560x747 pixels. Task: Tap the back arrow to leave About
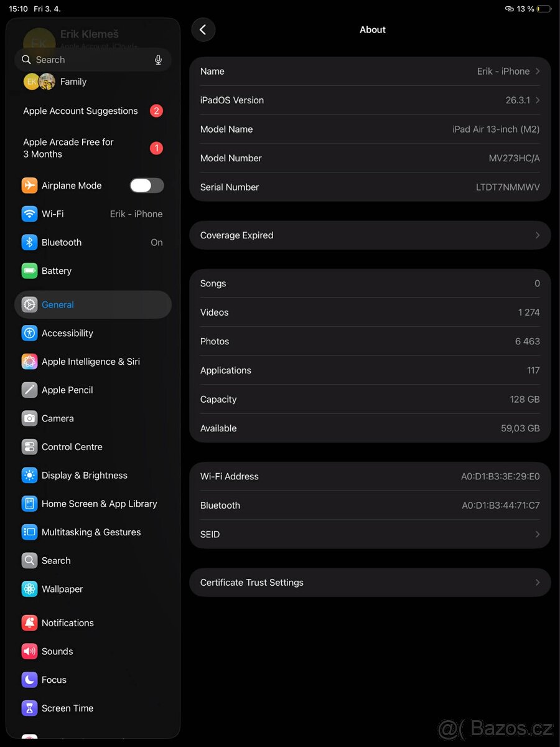(x=203, y=29)
